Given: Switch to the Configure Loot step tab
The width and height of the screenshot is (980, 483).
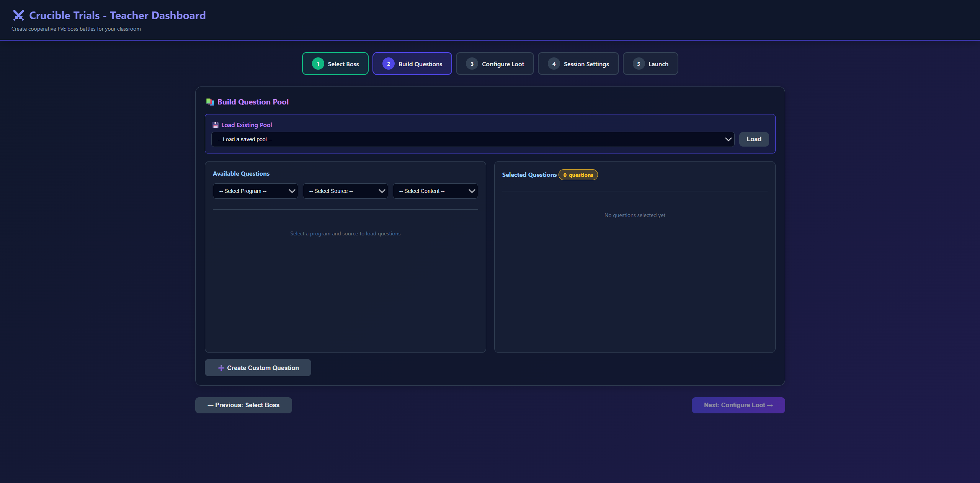Looking at the screenshot, I should (495, 64).
